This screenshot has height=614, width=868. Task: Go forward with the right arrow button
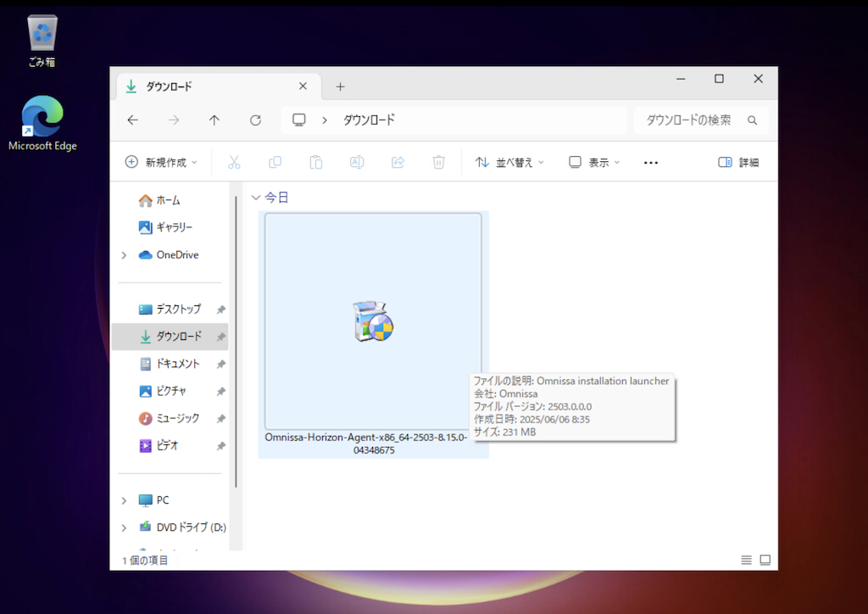click(174, 120)
